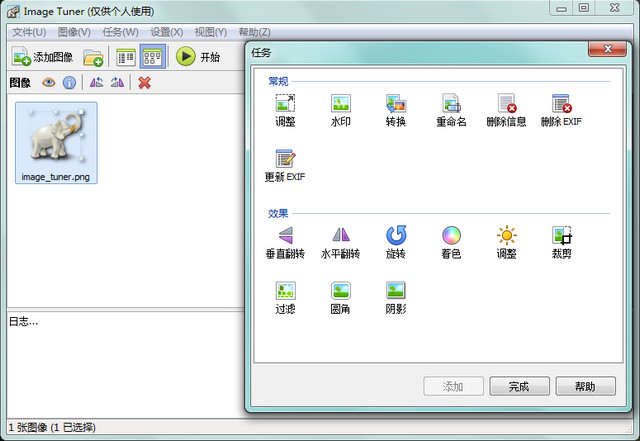Click the 完成 done button
Screen dimensions: 640x441
pos(519,386)
